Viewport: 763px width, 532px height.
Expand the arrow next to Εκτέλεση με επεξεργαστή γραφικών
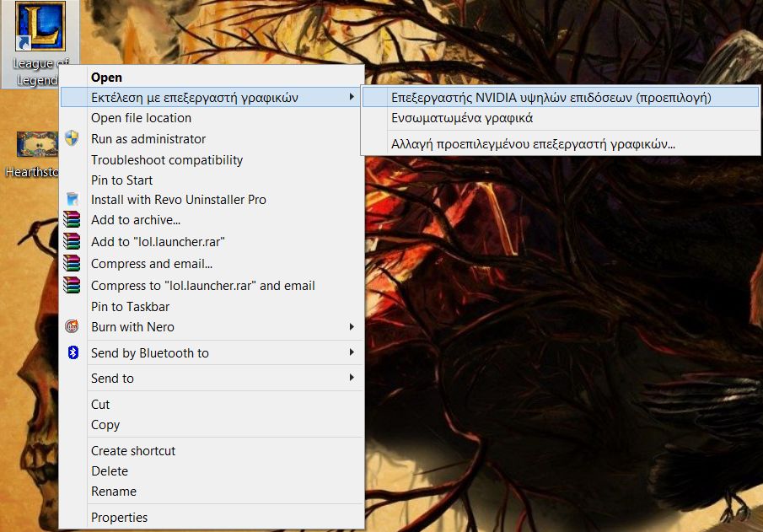352,97
